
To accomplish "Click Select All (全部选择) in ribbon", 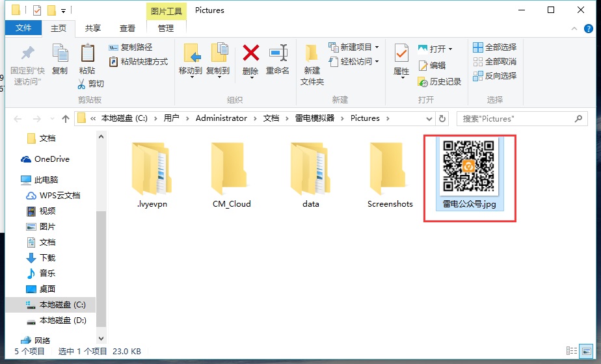I will point(494,47).
